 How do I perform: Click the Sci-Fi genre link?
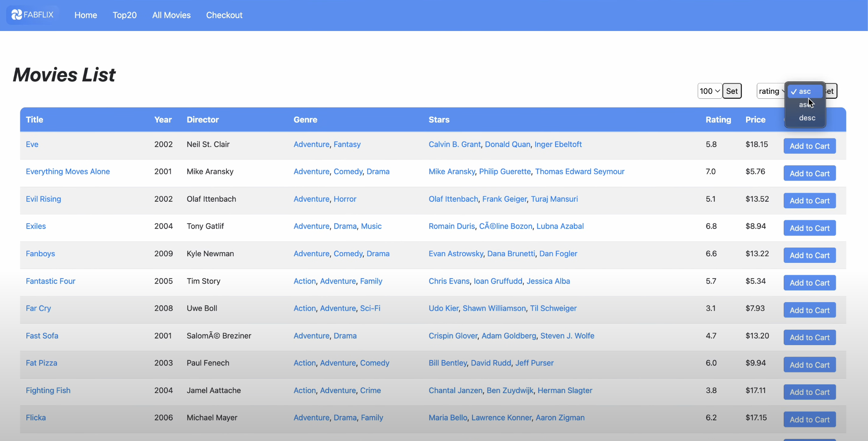[370, 308]
